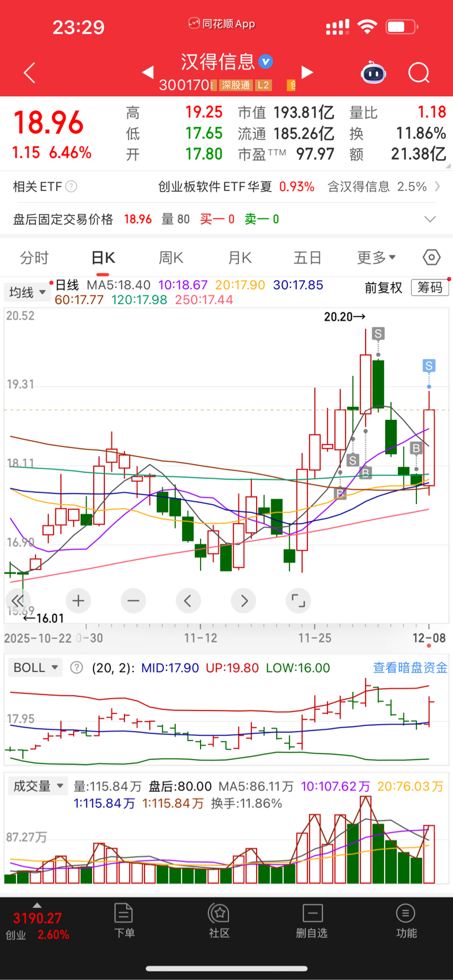
Task: Tap the 买一 0 bid quote
Action: 217,219
